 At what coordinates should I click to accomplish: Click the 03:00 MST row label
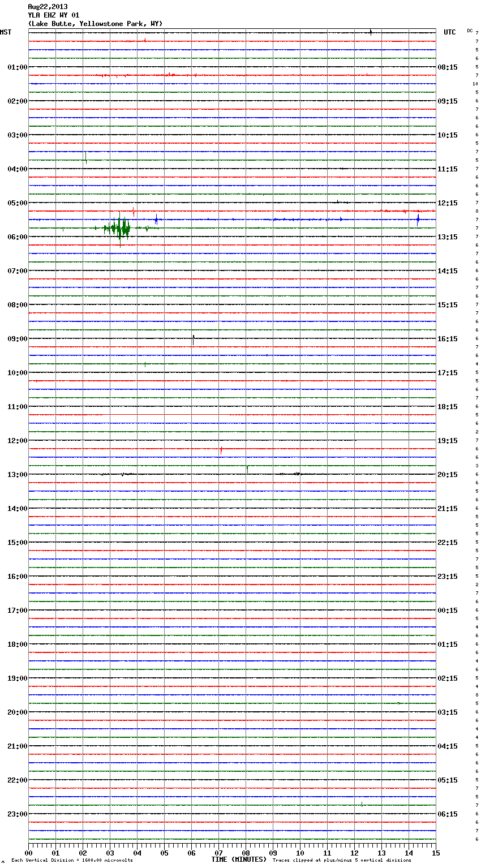18,135
